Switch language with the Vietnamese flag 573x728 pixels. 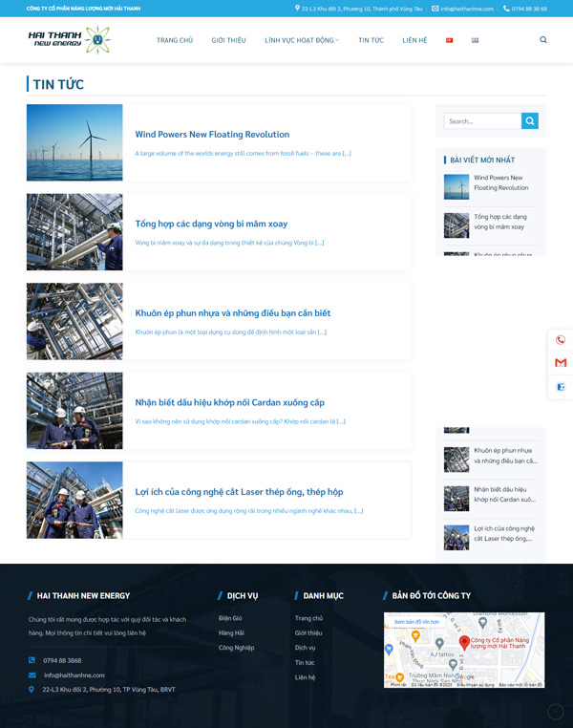[x=449, y=40]
